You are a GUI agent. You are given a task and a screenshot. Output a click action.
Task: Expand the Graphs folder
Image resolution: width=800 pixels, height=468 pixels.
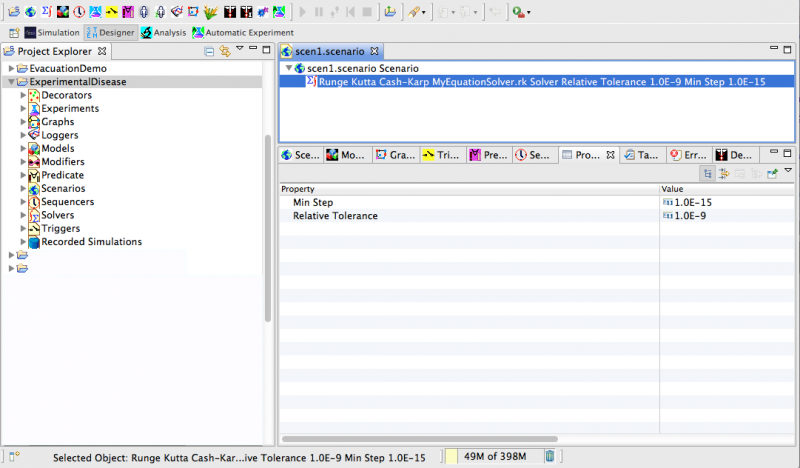point(23,121)
